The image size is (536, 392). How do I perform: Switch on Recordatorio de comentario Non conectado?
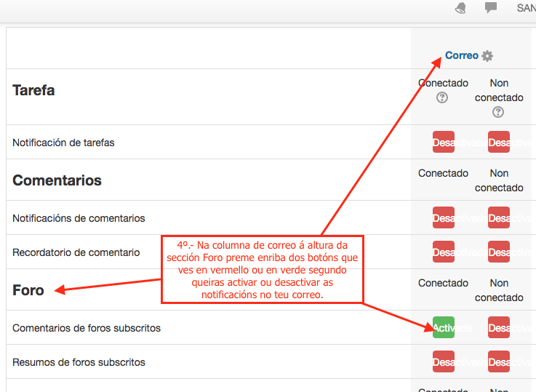click(499, 252)
